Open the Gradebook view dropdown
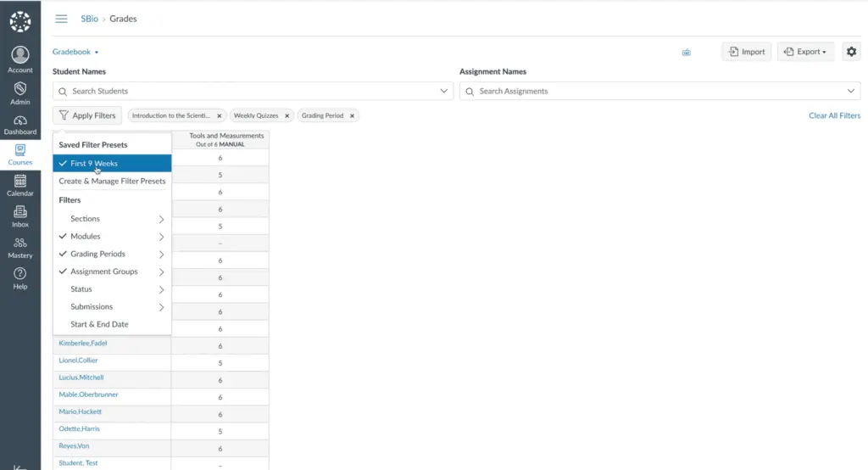868x470 pixels. tap(75, 52)
